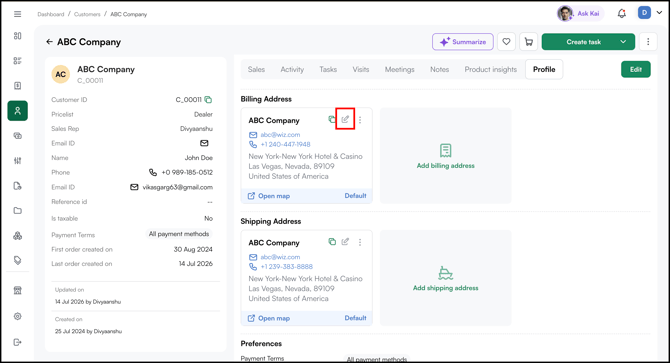This screenshot has height=363, width=670.
Task: Expand the Create task dropdown arrow
Action: 623,42
